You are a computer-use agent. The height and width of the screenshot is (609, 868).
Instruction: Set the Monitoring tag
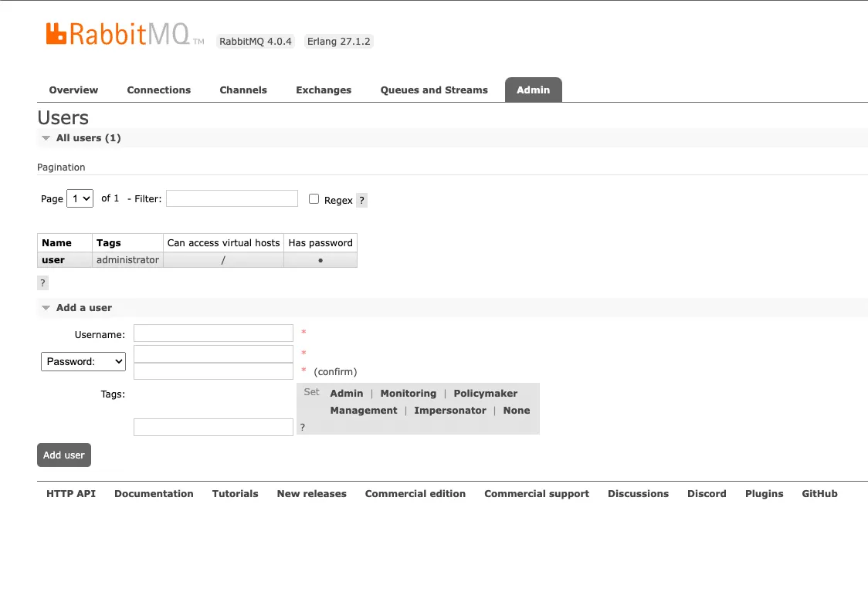click(408, 393)
